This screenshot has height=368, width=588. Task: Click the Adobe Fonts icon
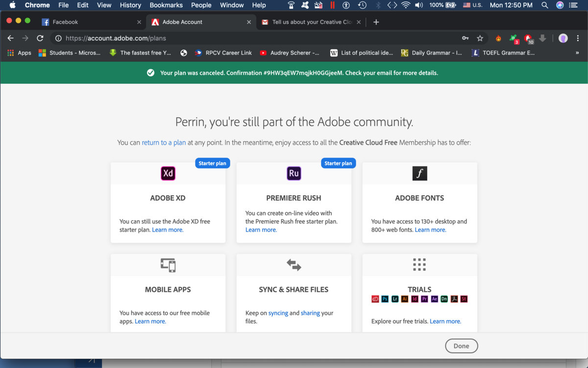coord(419,173)
